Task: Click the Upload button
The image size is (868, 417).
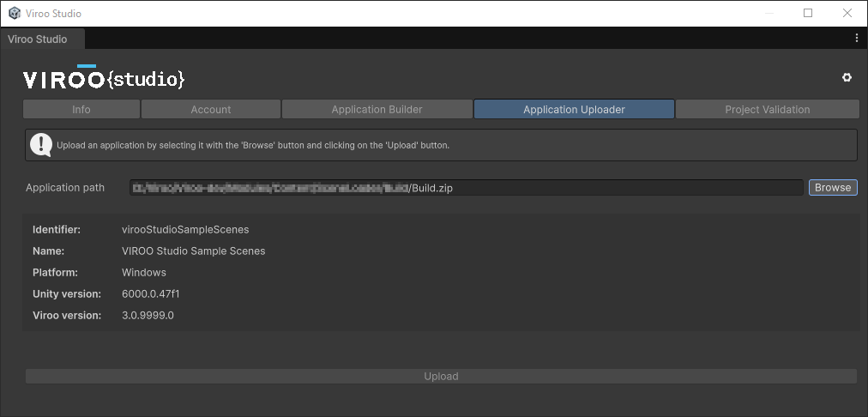Action: coord(441,376)
